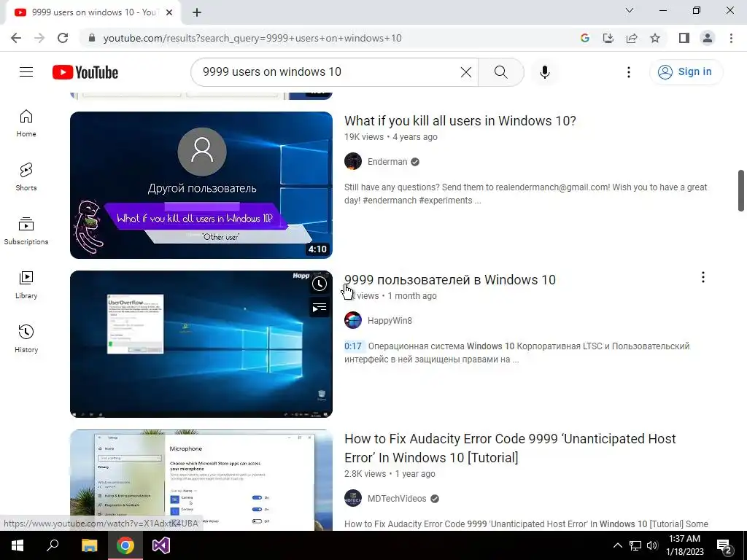Open Visual Studio from the taskbar
747x560 pixels.
(161, 545)
